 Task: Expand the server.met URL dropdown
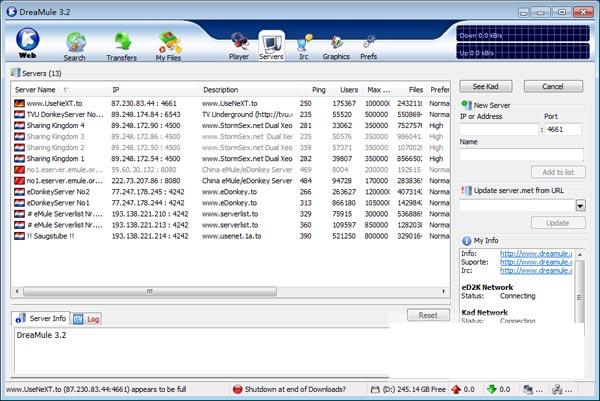580,205
